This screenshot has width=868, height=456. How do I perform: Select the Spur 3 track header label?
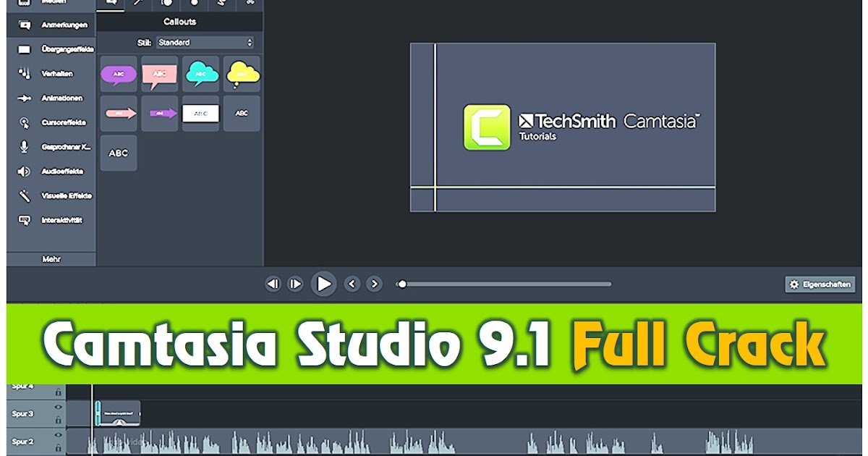tap(22, 414)
